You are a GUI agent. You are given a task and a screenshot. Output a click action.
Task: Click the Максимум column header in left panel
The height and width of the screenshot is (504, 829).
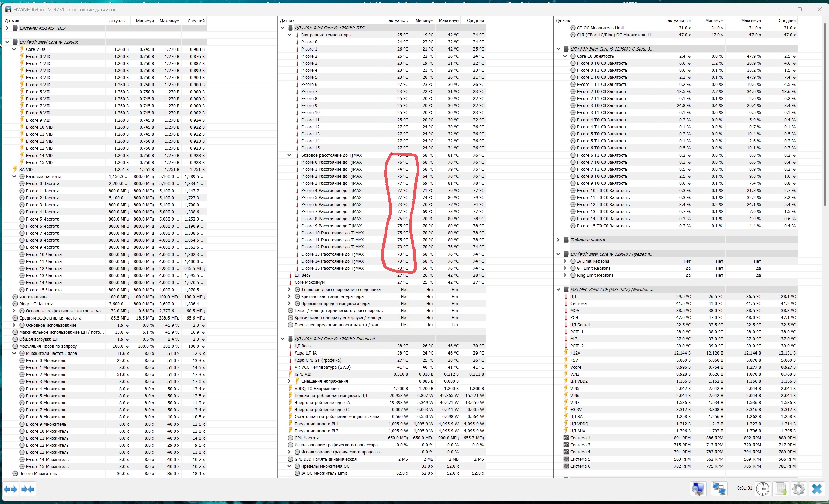(x=169, y=21)
